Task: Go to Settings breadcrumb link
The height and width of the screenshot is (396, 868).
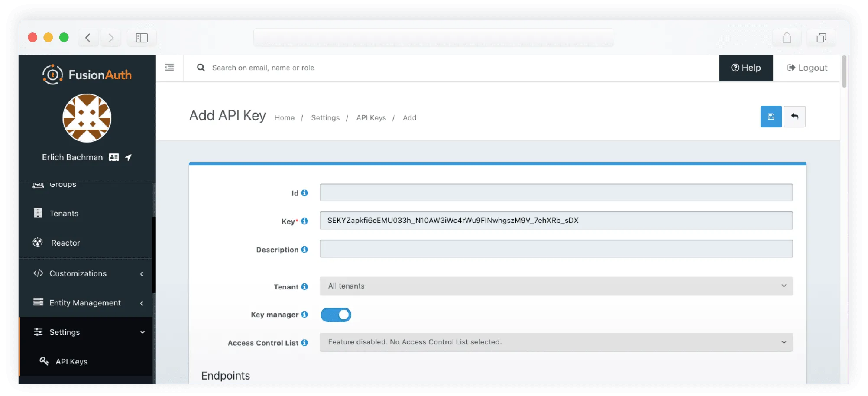Action: (x=325, y=118)
